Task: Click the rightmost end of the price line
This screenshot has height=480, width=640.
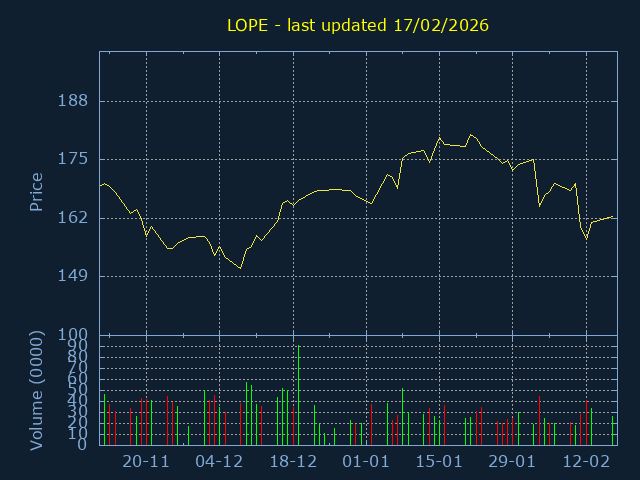Action: 613,217
